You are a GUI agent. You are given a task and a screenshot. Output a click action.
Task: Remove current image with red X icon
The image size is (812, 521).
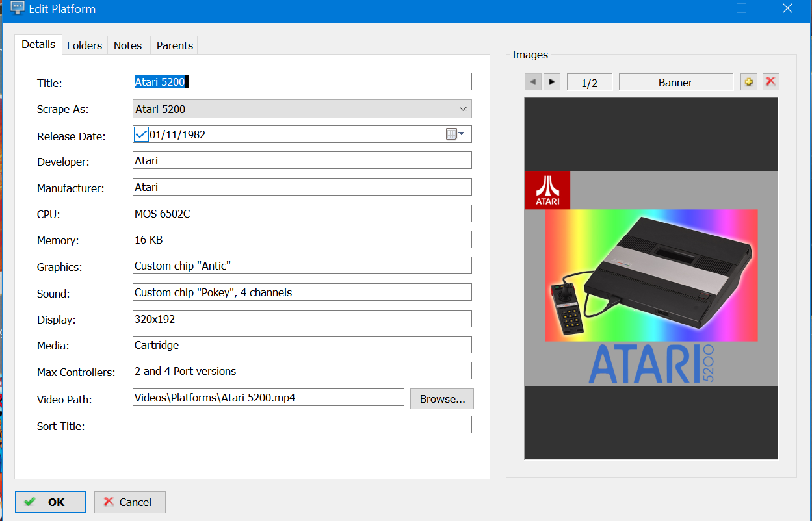point(771,82)
